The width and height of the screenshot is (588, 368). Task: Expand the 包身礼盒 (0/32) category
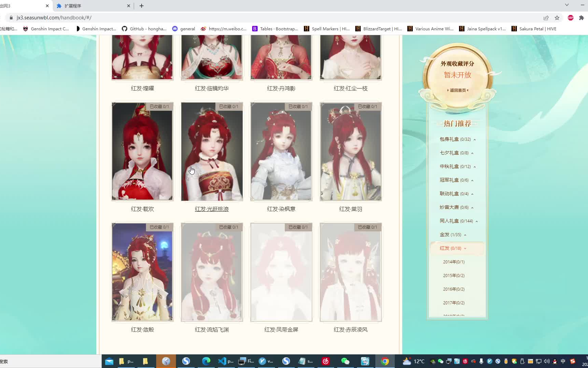(x=458, y=139)
